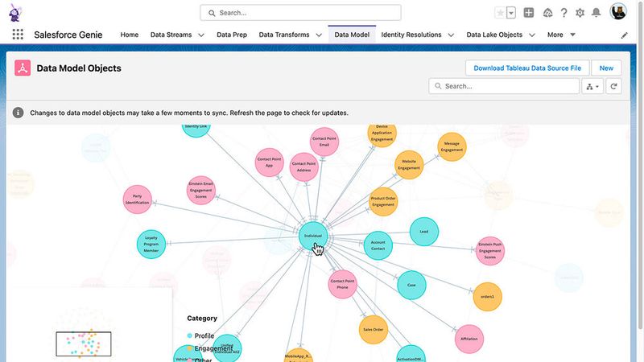Click the Guidance Center cloud icon
The height and width of the screenshot is (362, 644).
click(x=547, y=13)
